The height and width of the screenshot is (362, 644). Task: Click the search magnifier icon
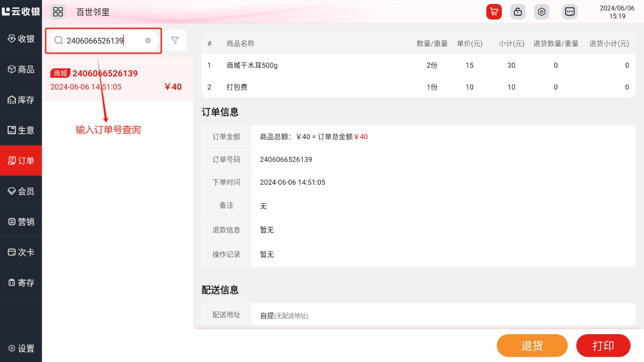[58, 41]
